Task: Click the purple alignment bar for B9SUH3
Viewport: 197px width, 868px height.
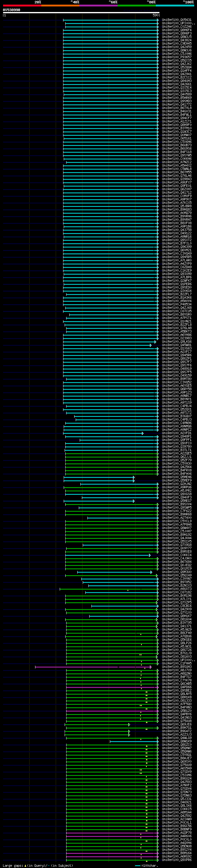Action: (x=93, y=667)
